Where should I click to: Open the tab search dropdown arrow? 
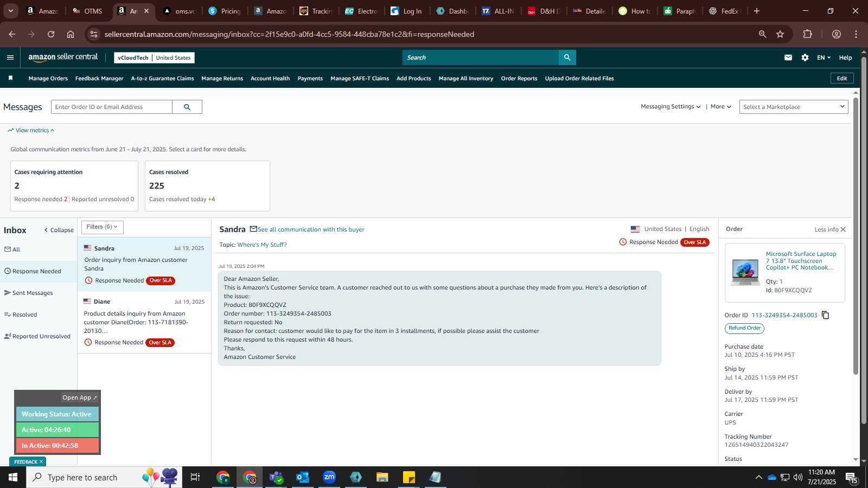point(10,11)
